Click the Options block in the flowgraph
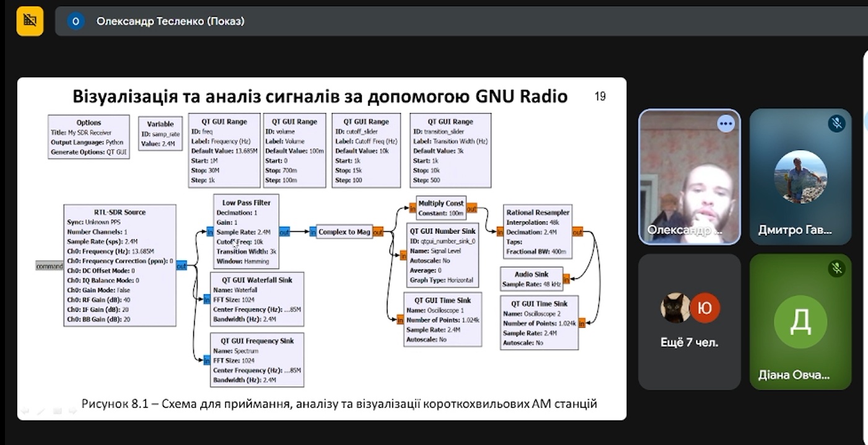Image resolution: width=868 pixels, height=445 pixels. click(89, 136)
